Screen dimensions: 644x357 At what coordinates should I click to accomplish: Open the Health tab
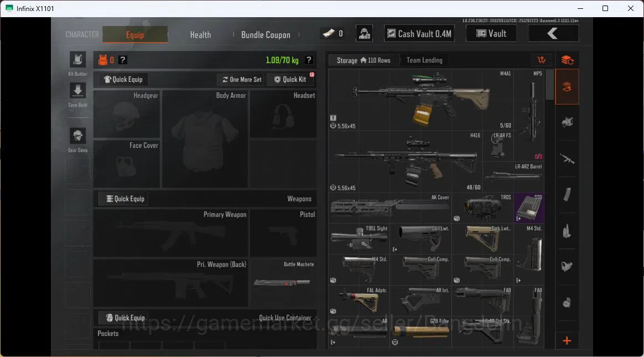(x=200, y=34)
